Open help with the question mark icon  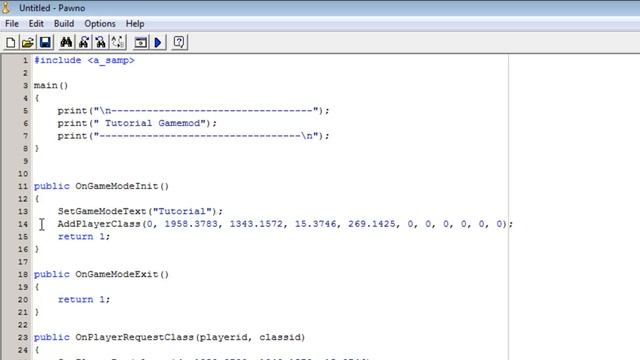click(x=179, y=42)
